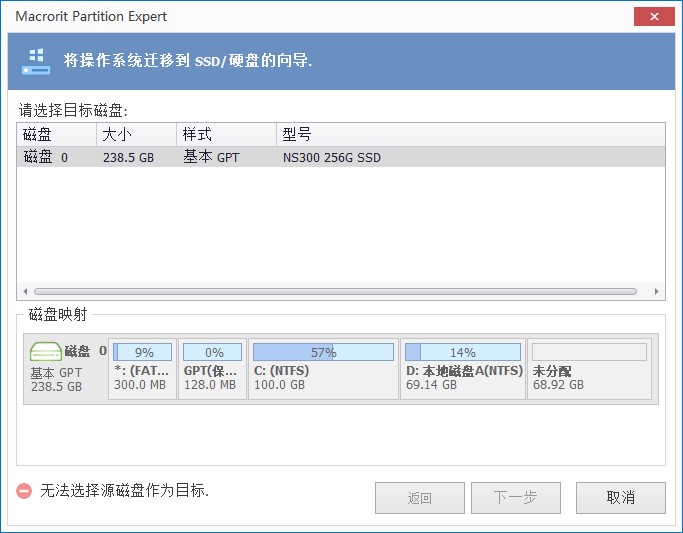The image size is (683, 533).
Task: Select the FAT 300.0 MB partition block
Action: click(142, 369)
